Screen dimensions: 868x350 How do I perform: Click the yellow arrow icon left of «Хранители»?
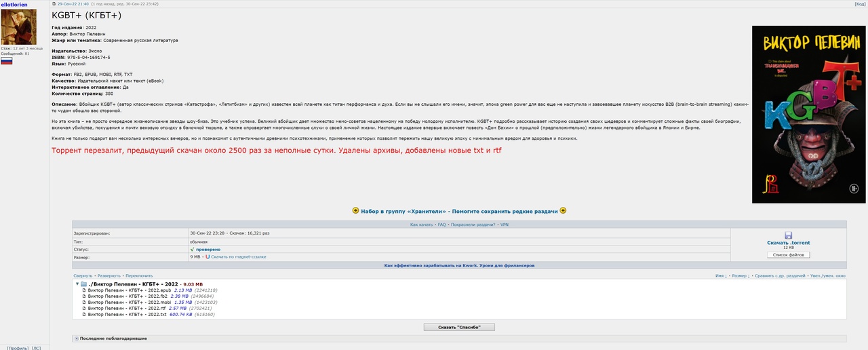356,211
